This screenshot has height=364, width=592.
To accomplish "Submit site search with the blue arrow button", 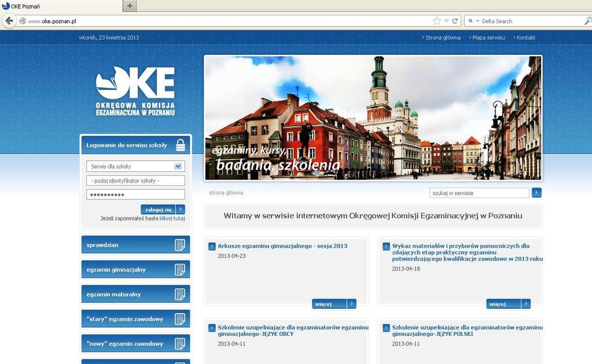I will (536, 193).
